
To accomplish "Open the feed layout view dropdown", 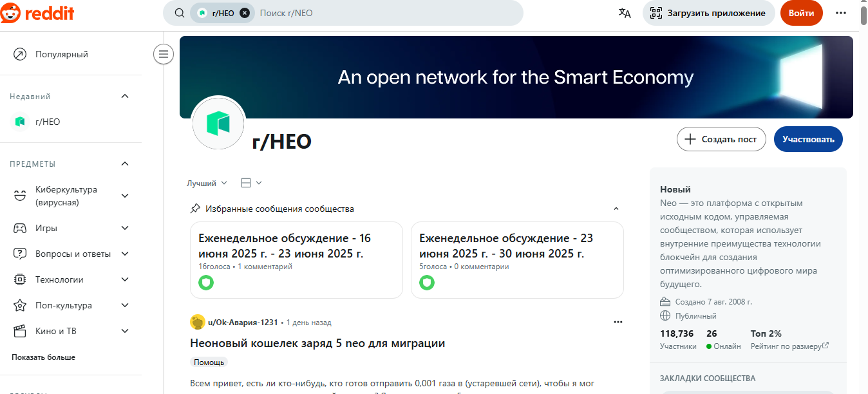I will tap(251, 183).
